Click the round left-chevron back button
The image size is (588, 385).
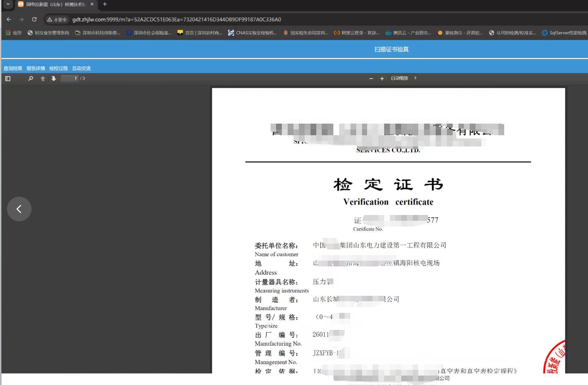[19, 209]
